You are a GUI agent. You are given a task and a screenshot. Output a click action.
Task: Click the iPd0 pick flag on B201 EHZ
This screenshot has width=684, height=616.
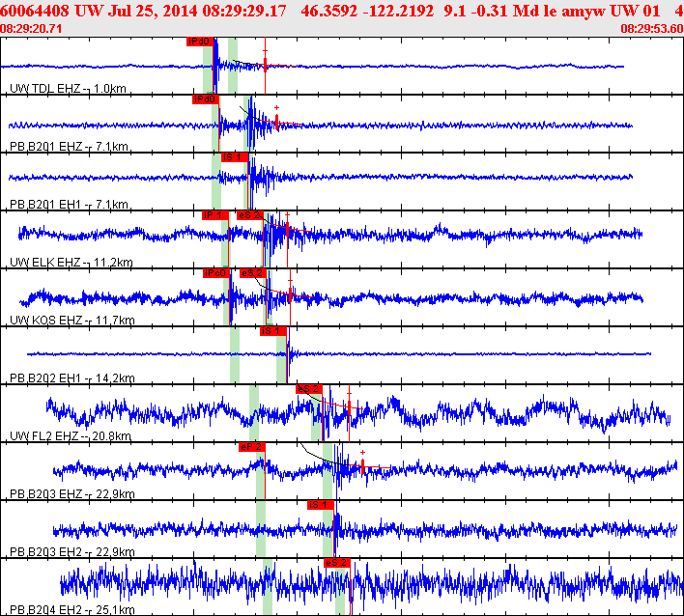pos(206,99)
